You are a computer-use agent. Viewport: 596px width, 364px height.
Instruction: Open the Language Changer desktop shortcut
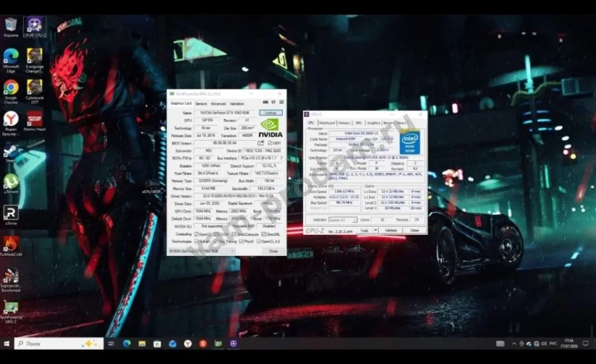34,60
